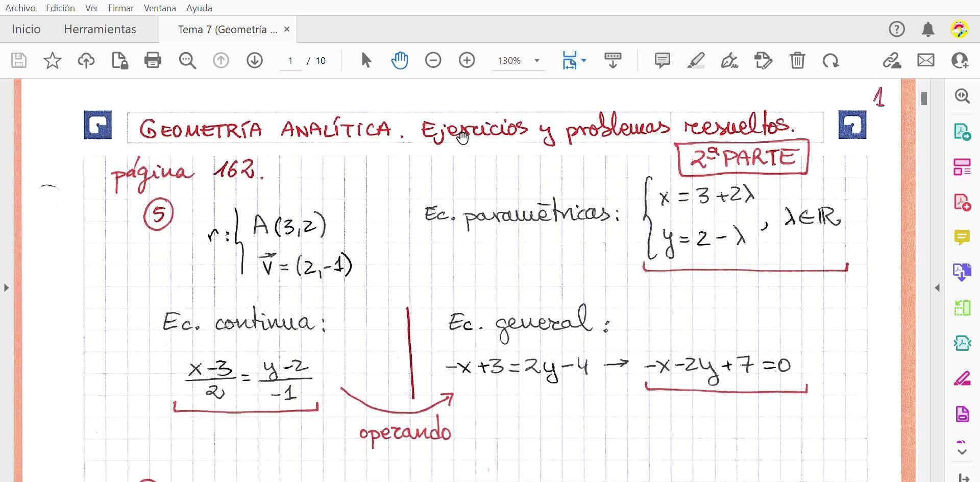The width and height of the screenshot is (980, 482).
Task: Activate the selection arrow tool
Action: click(x=366, y=60)
